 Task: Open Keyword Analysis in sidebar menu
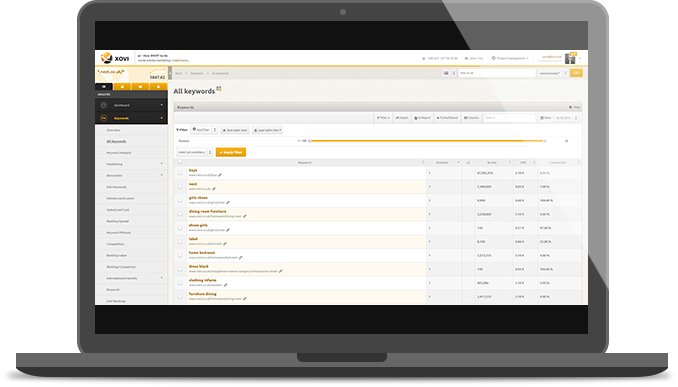pyautogui.click(x=119, y=153)
